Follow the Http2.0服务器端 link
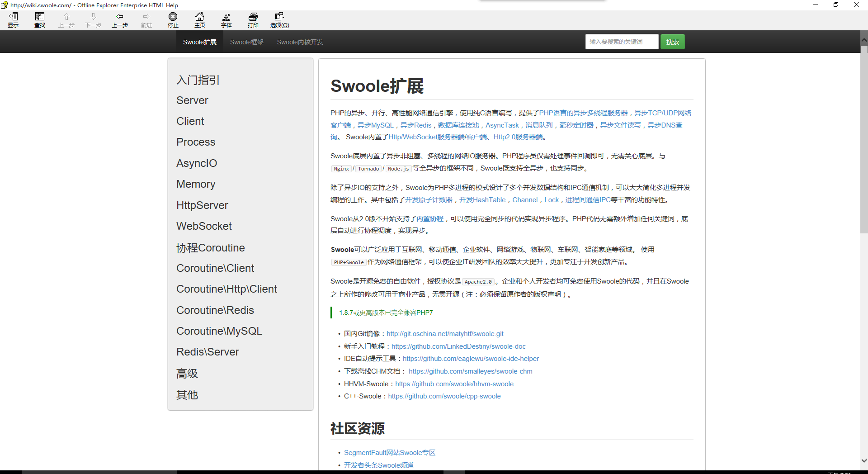The image size is (868, 474). point(518,137)
